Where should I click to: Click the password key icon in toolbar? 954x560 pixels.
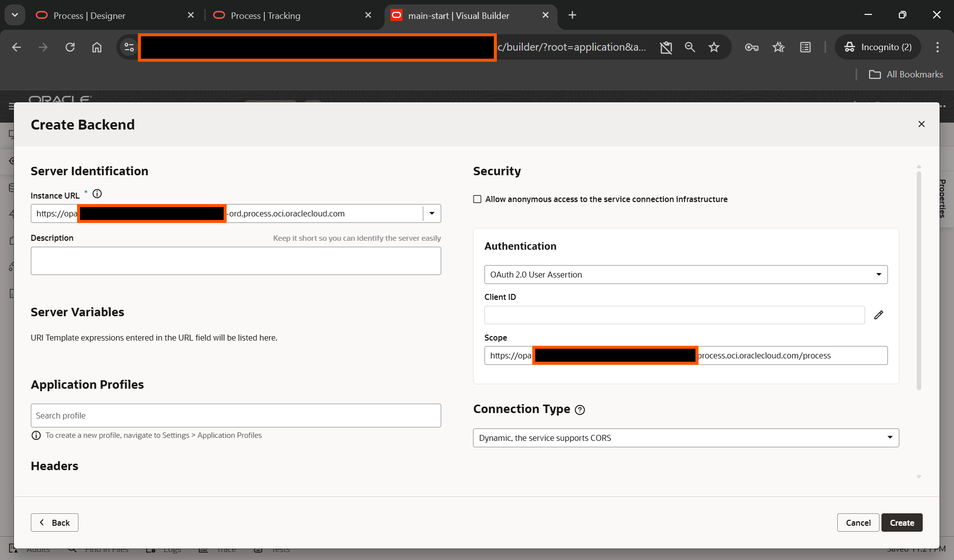751,47
